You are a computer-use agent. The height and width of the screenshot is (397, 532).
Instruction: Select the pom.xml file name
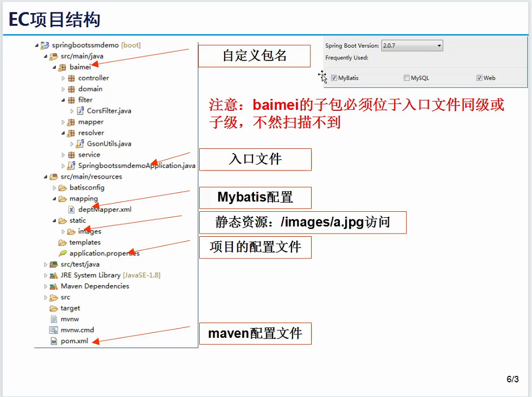74,341
